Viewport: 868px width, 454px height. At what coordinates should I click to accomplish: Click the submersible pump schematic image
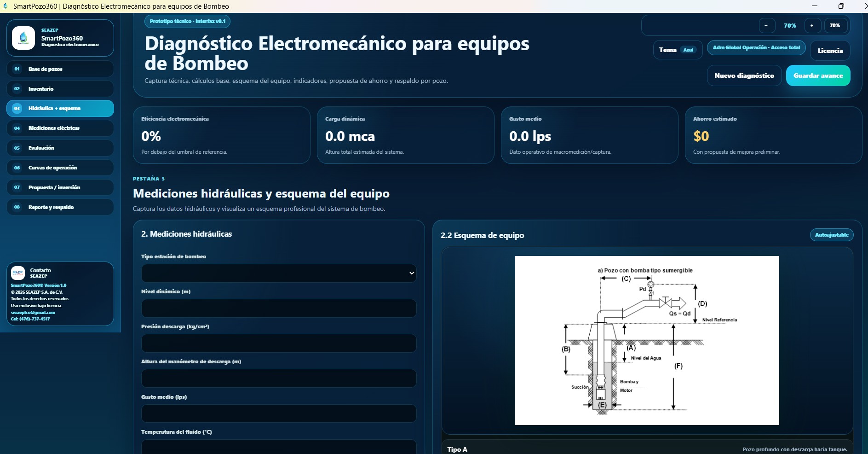647,341
